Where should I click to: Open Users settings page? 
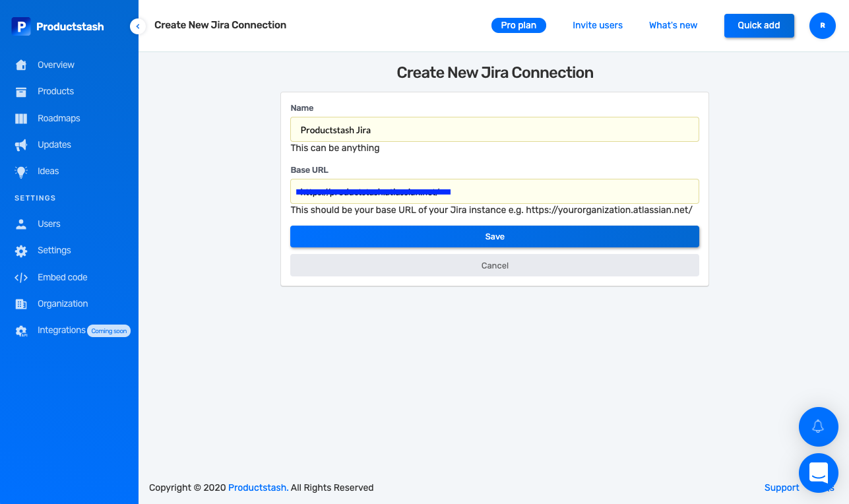pos(49,224)
